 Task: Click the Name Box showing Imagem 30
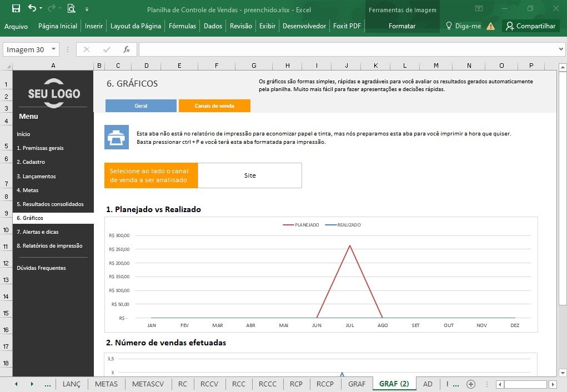[x=27, y=49]
